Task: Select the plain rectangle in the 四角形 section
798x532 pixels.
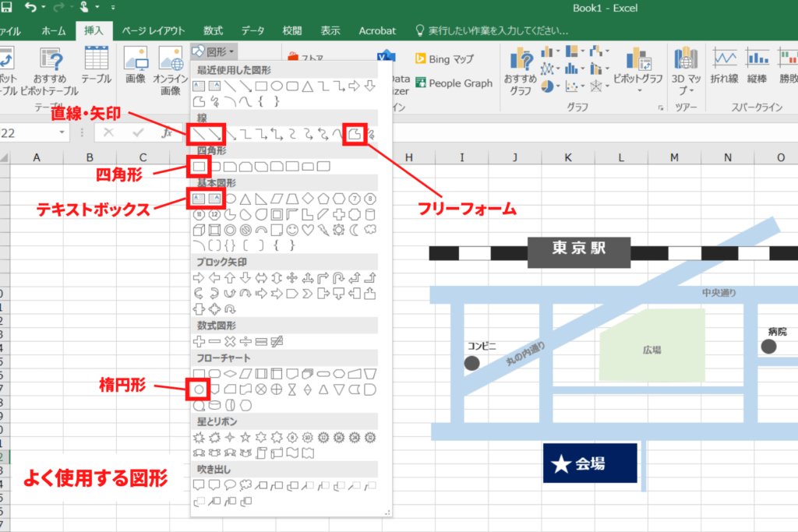Action: [199, 167]
